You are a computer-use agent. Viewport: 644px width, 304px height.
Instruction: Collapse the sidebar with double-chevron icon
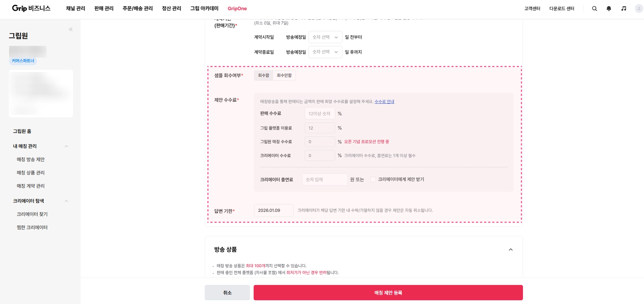pyautogui.click(x=71, y=29)
